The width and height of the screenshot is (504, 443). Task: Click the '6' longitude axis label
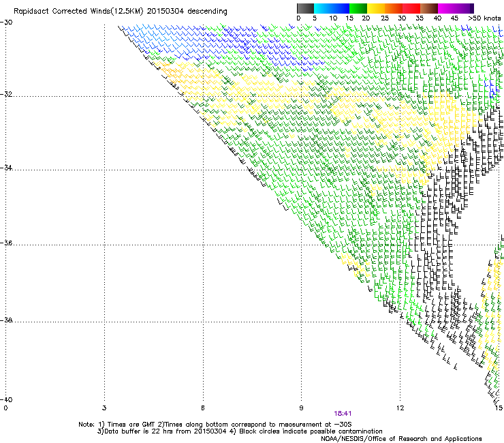tap(203, 408)
